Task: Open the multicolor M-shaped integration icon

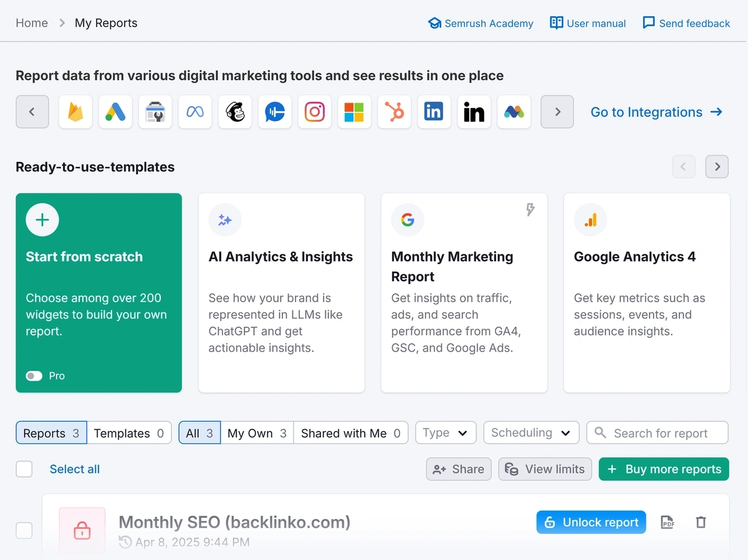Action: tap(514, 112)
